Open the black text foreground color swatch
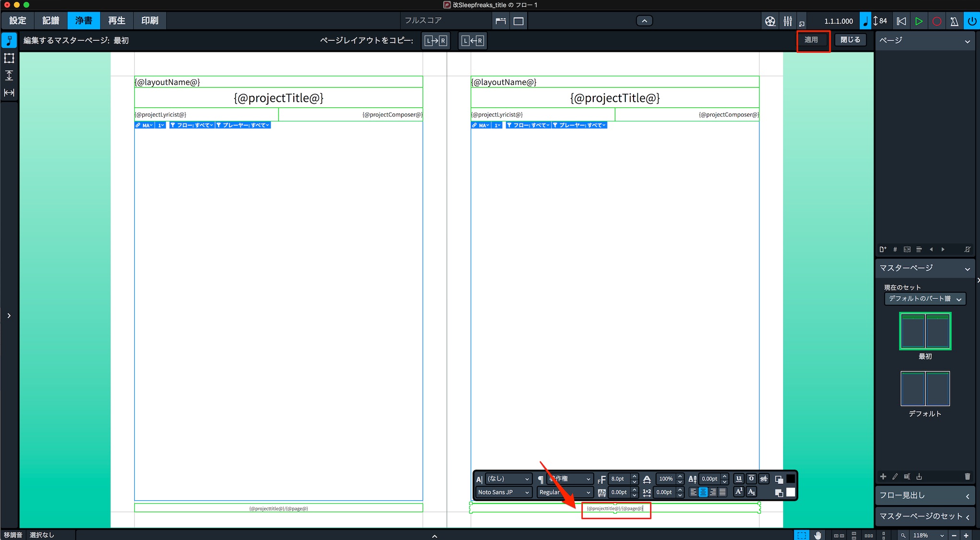 pyautogui.click(x=791, y=479)
